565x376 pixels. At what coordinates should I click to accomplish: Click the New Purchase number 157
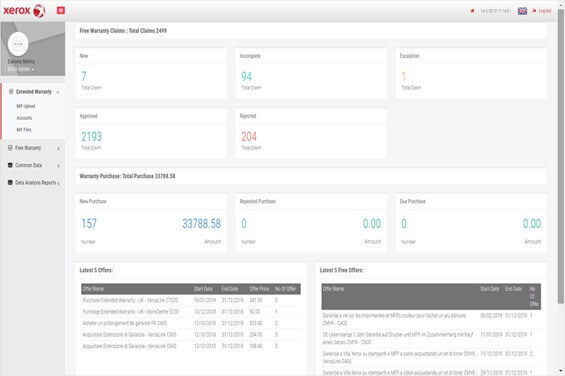click(x=89, y=224)
